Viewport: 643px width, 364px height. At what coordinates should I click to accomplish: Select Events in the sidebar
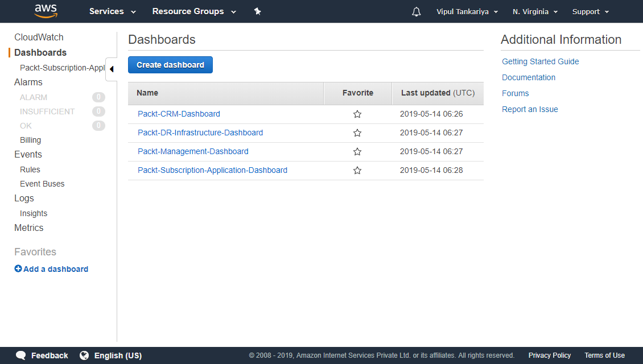(x=28, y=155)
